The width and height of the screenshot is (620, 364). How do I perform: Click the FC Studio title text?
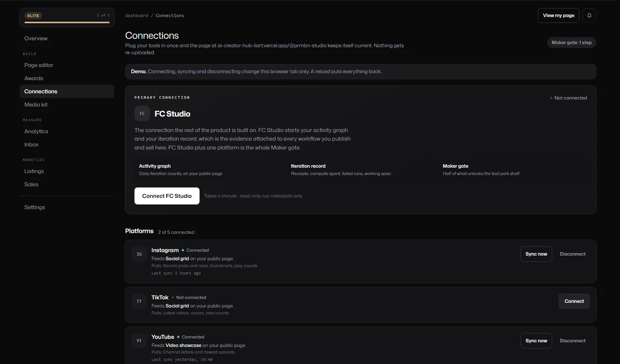pyautogui.click(x=172, y=114)
